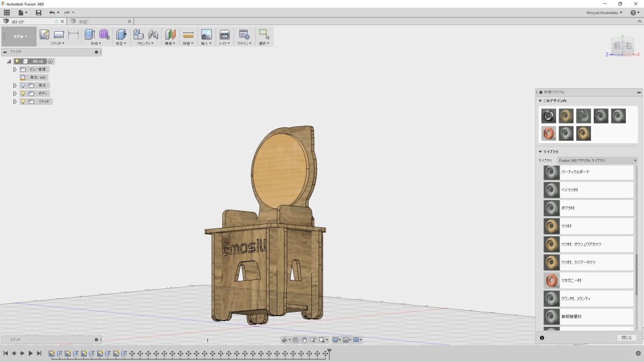Expand the ボディ tree node
The image size is (644, 362).
point(15,94)
